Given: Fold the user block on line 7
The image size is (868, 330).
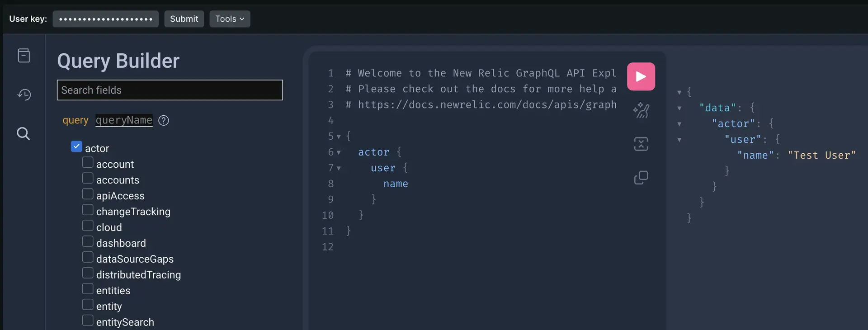Looking at the screenshot, I should [339, 169].
